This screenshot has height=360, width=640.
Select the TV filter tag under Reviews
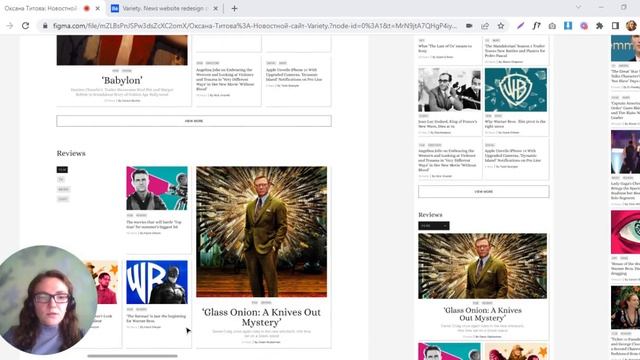point(61,179)
